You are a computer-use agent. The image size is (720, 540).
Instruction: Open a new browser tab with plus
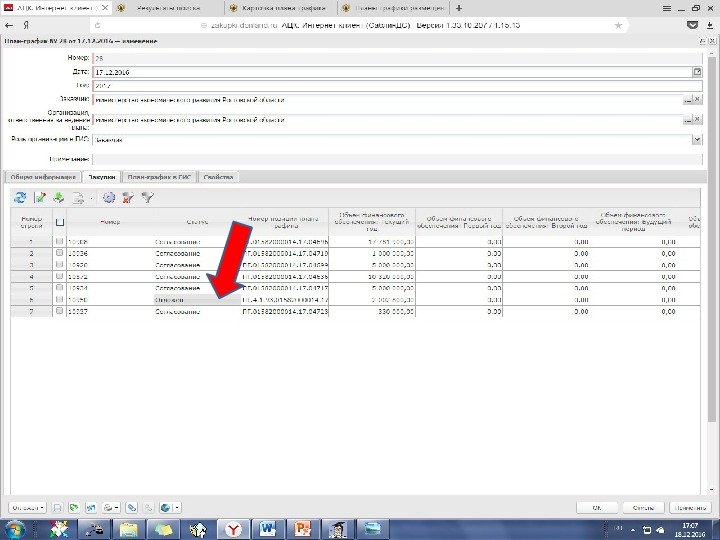pos(459,8)
